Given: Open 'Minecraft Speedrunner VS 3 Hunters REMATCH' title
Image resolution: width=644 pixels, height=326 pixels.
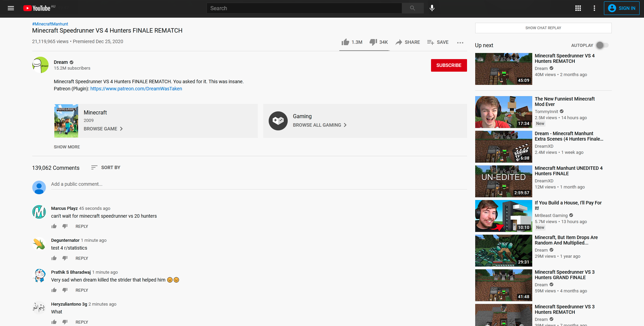Looking at the screenshot, I should (565, 309).
